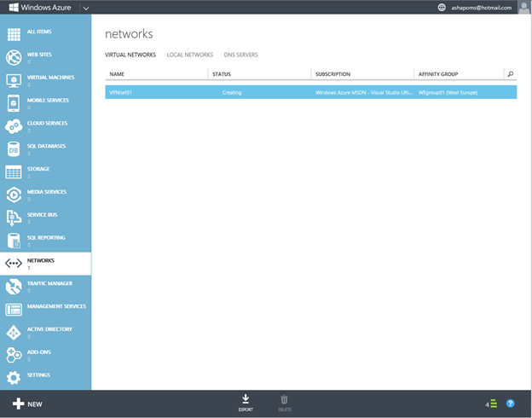Click the networks page heading
532x418 pixels.
[129, 33]
